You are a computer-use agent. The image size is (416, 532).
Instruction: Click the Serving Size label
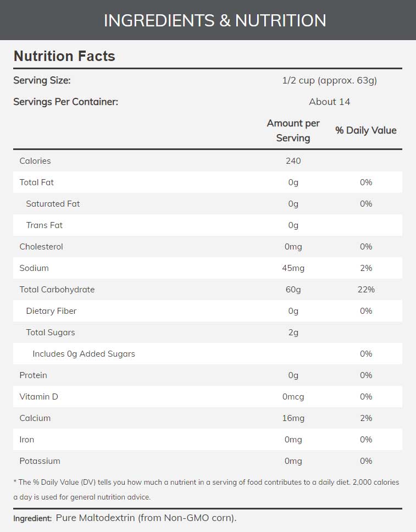coord(42,80)
